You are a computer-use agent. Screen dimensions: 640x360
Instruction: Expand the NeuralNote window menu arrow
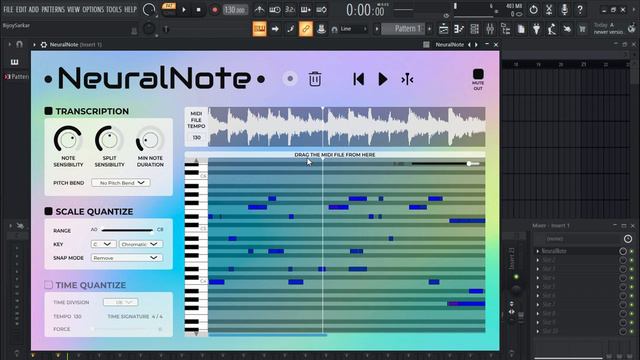tap(34, 44)
